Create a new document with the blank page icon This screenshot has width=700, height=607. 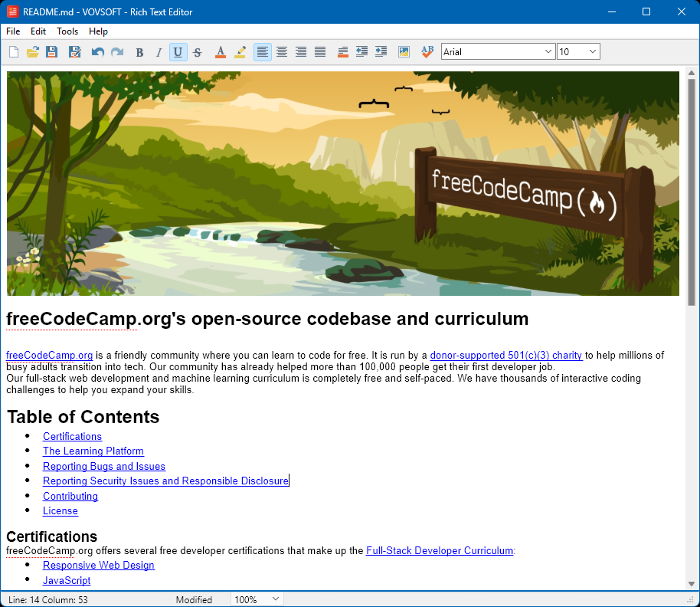pos(14,52)
